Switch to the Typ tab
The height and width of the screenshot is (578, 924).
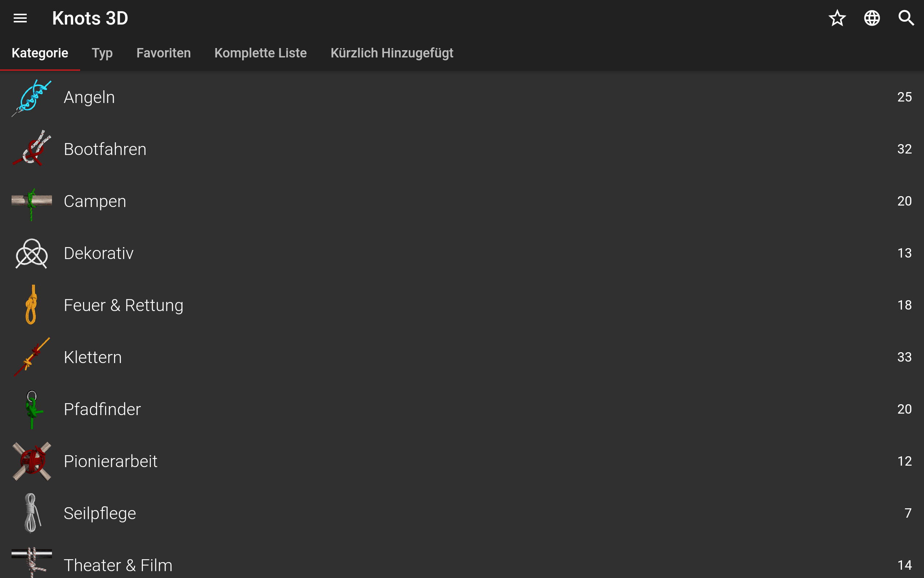click(x=103, y=53)
